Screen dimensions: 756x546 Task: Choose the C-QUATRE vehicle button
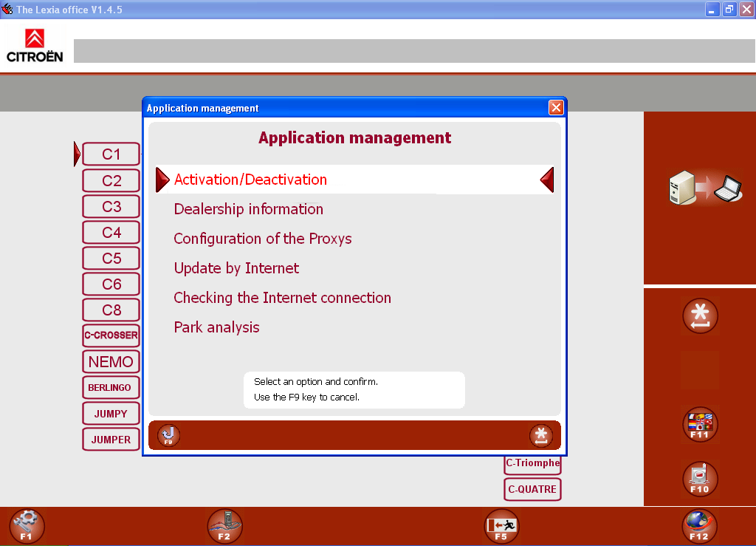[533, 490]
